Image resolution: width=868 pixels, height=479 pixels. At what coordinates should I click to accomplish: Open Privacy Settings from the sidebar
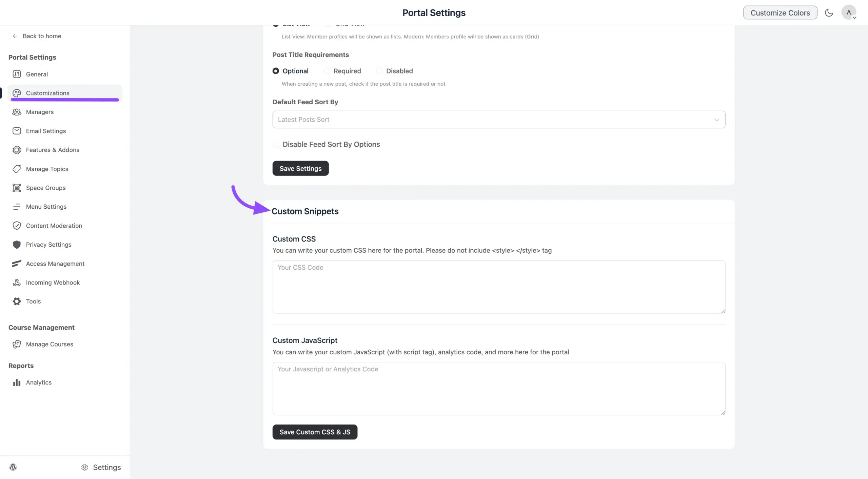coord(17,244)
